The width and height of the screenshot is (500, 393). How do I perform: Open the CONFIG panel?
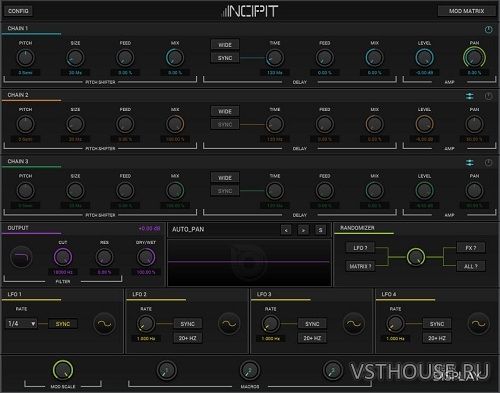pos(18,11)
